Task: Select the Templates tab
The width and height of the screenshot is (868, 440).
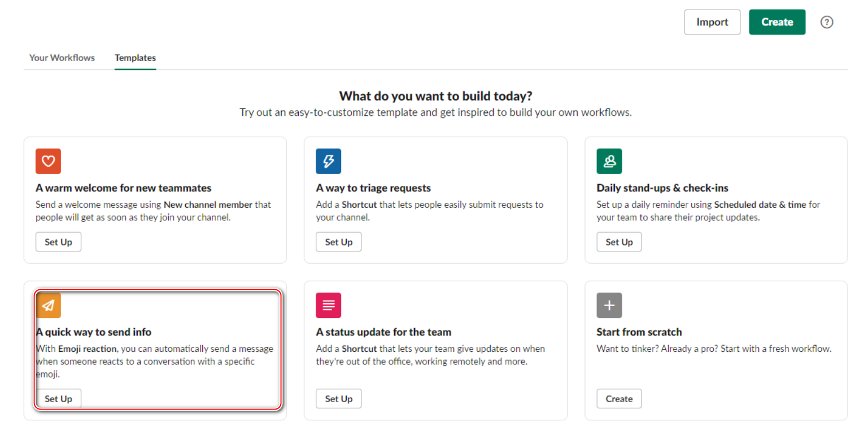Action: pos(136,58)
